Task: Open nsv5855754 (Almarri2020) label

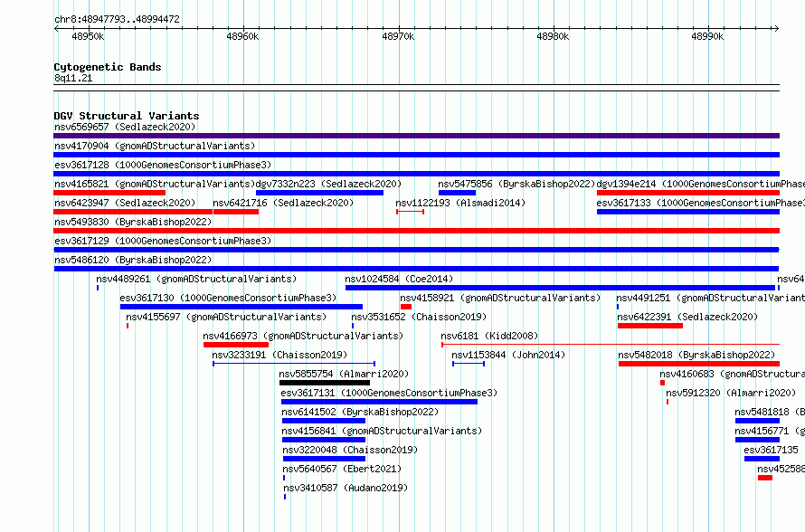Action: pyautogui.click(x=344, y=374)
